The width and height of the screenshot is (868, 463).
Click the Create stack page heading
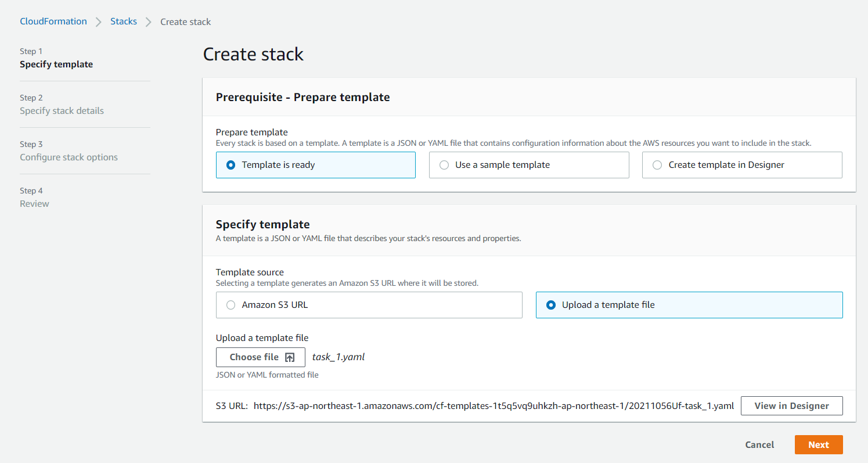pos(253,55)
